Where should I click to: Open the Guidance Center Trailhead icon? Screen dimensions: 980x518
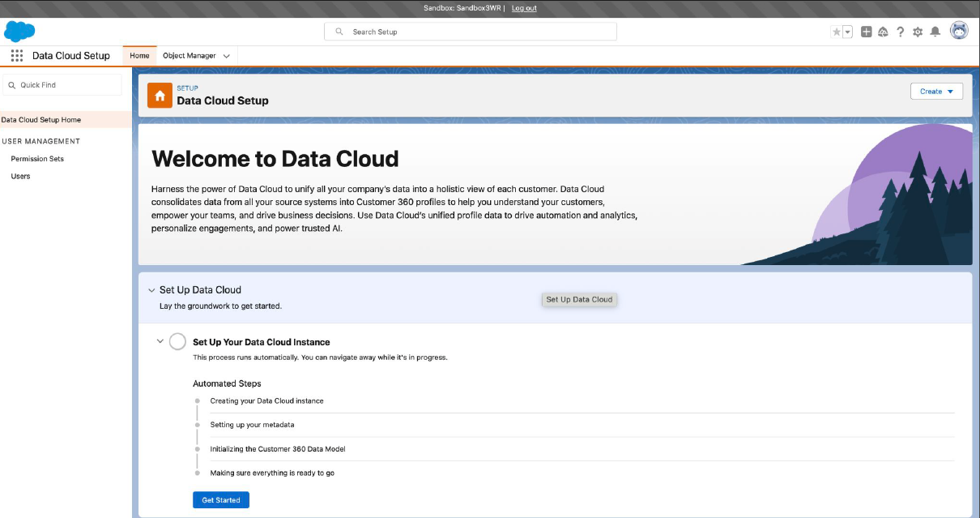[x=883, y=32]
